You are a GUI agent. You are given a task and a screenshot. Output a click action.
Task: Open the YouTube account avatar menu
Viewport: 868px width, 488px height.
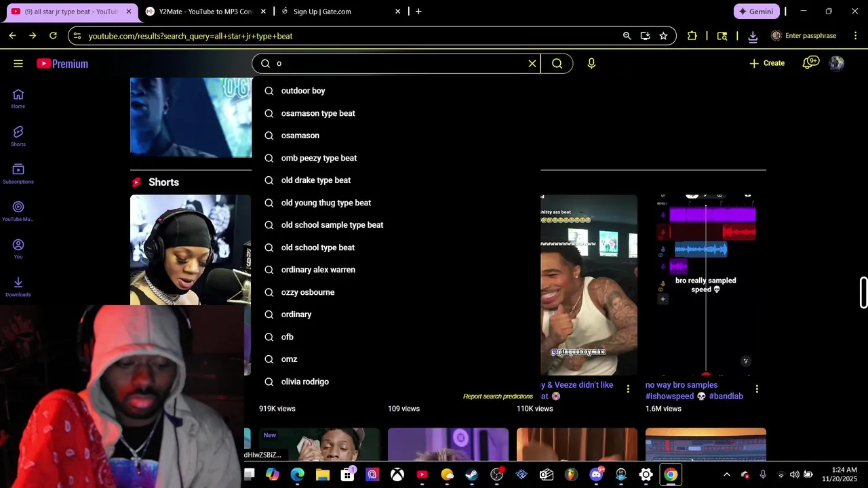pyautogui.click(x=837, y=63)
